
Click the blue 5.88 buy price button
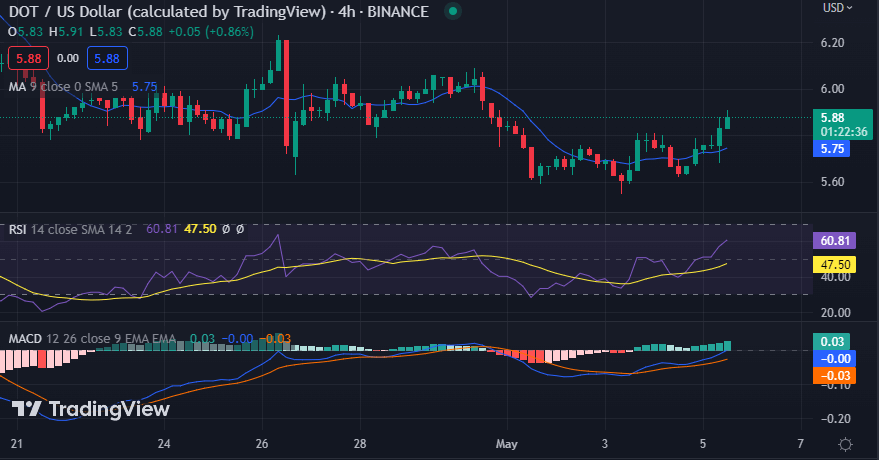107,58
